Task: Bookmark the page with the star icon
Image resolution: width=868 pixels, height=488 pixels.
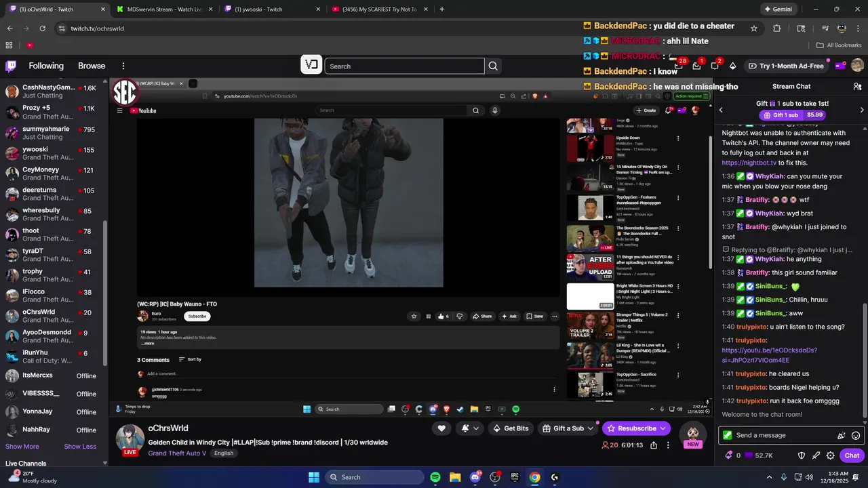Action: [754, 28]
